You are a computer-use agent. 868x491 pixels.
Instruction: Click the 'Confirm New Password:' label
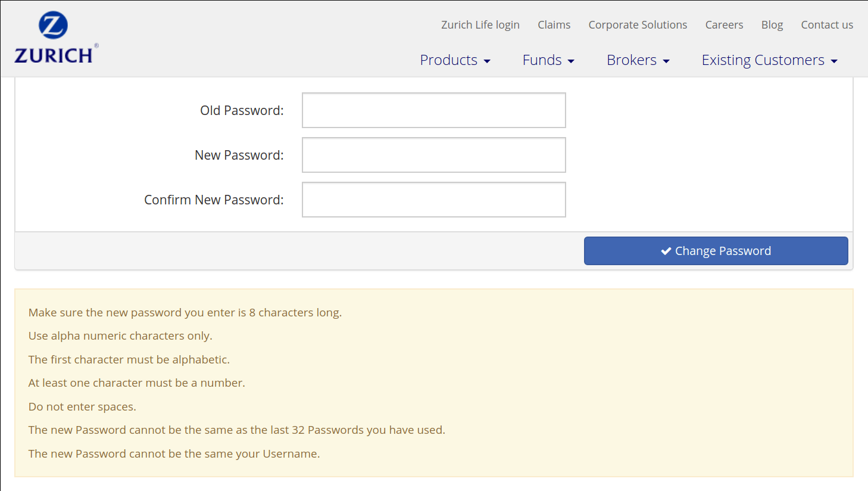point(214,200)
